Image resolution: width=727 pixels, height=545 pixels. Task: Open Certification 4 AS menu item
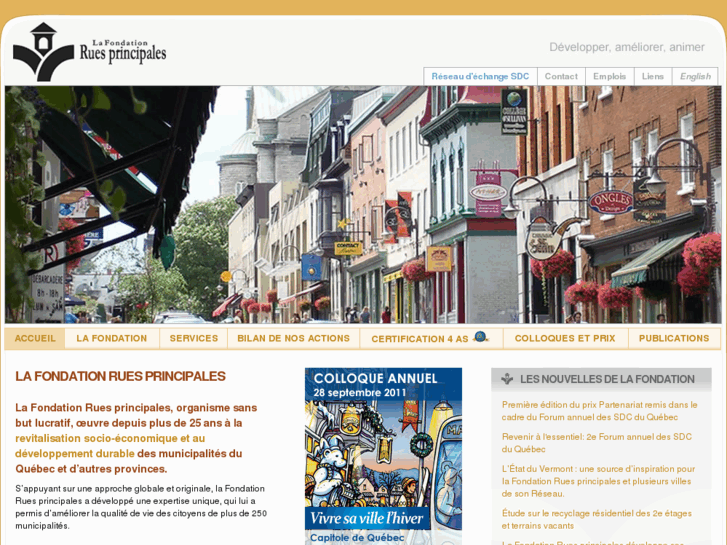click(x=431, y=339)
